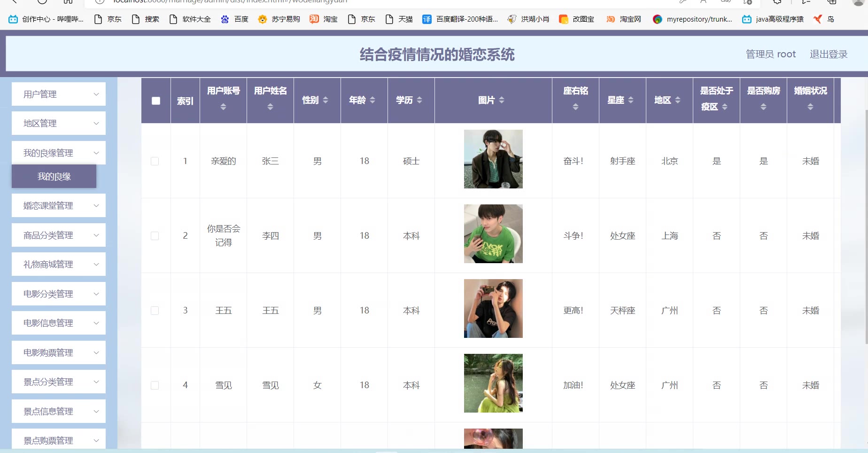Toggle the select-all header checkbox
Screen dimensions: 868x453
pos(156,101)
